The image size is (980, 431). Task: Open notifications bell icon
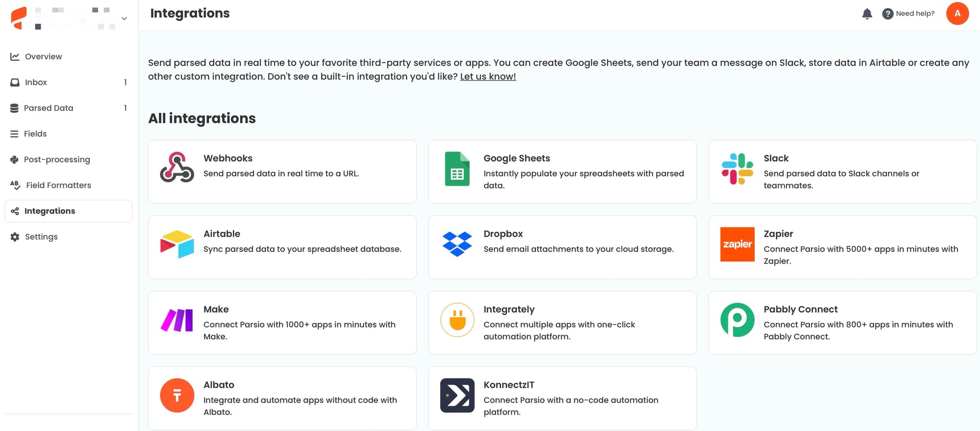[x=867, y=14]
